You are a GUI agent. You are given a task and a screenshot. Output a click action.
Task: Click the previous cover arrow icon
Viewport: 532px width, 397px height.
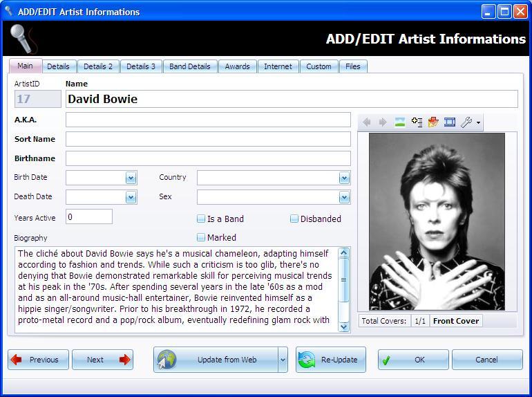pyautogui.click(x=366, y=122)
